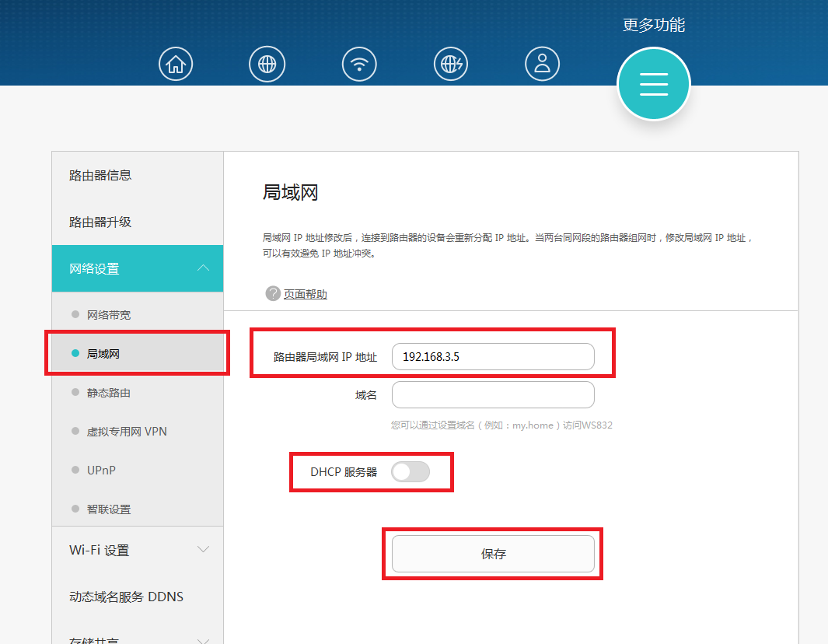Open 网络带宽 submenu item
Viewport: 828px width, 644px height.
coord(109,315)
